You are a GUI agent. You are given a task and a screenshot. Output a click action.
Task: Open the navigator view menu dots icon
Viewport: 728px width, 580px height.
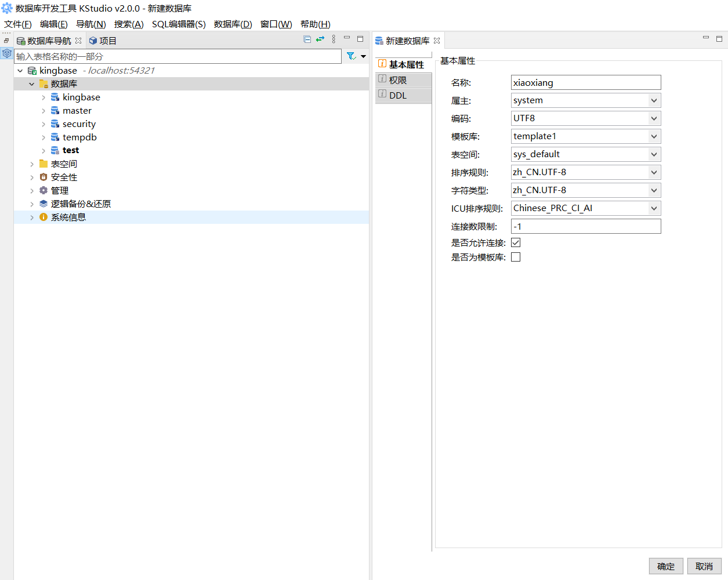(x=334, y=39)
